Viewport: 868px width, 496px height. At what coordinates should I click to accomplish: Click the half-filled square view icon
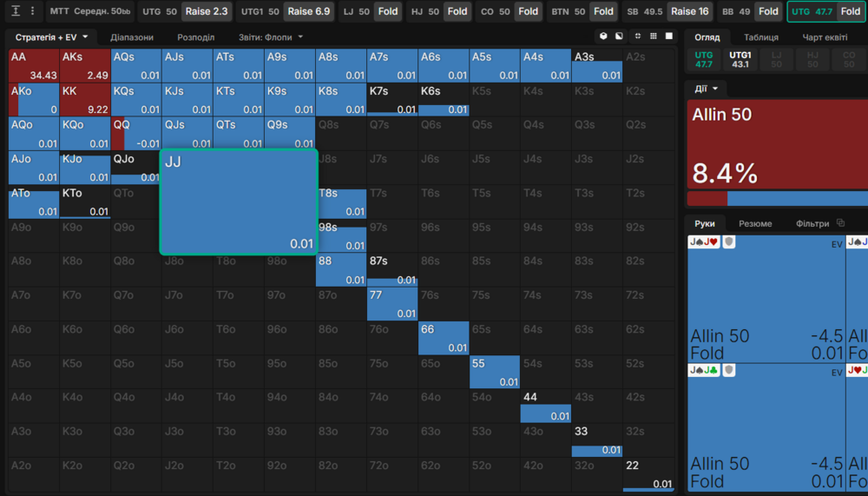(619, 36)
